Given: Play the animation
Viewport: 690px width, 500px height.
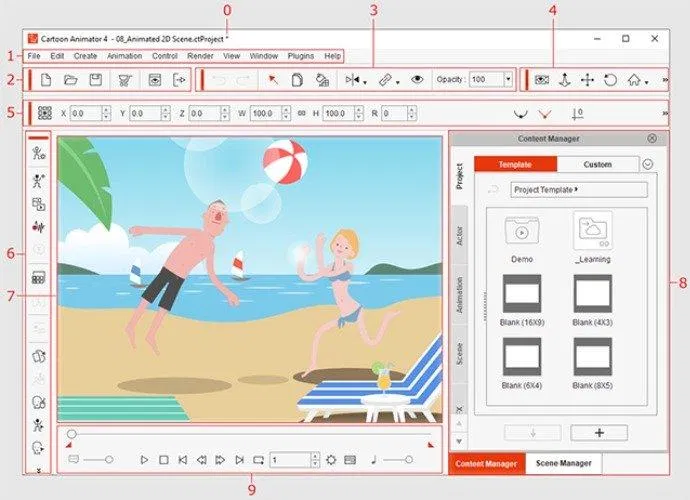Looking at the screenshot, I should (144, 460).
